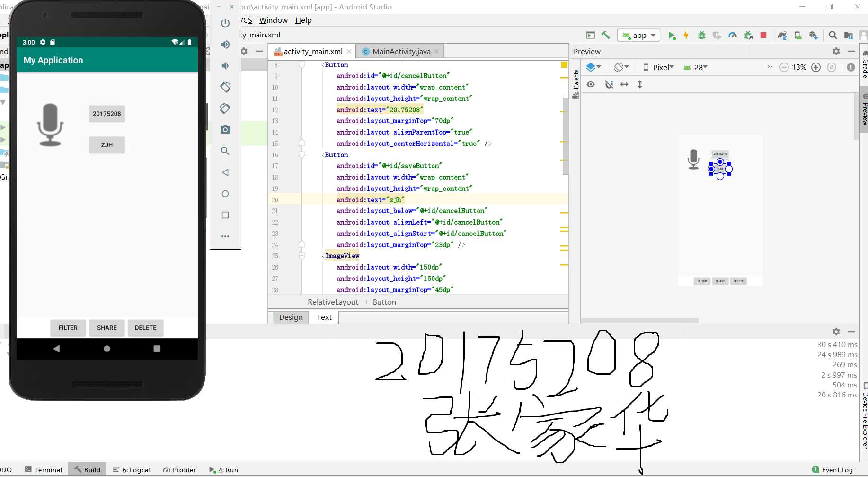The width and height of the screenshot is (868, 477).
Task: Open API 28 version dropdown
Action: pyautogui.click(x=695, y=67)
